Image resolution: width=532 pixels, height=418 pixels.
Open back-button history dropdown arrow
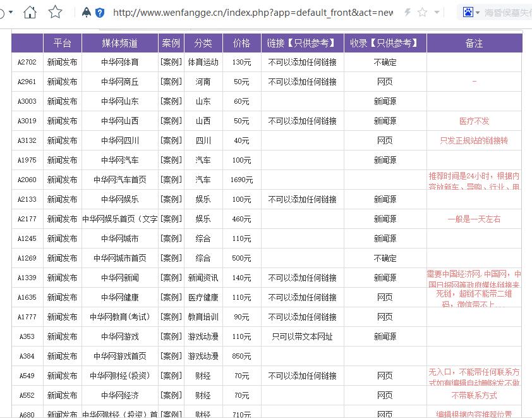click(11, 12)
